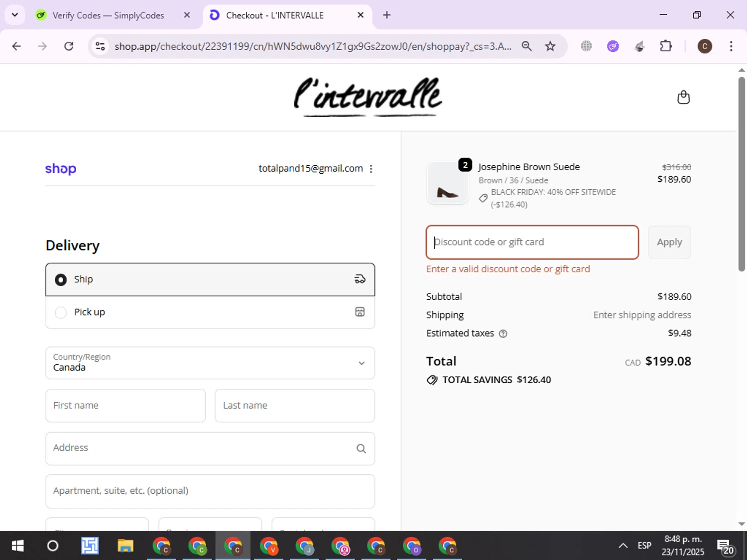Viewport: 747px width, 560px height.
Task: Click the URL address bar text
Action: click(313, 46)
